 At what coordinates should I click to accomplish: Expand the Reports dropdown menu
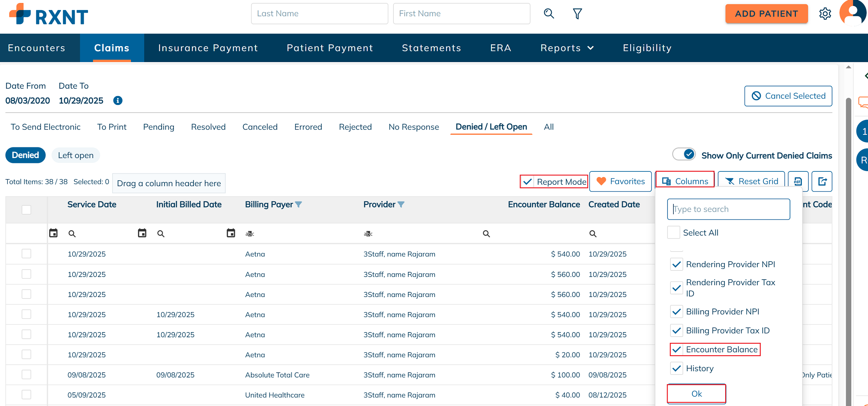coord(567,48)
